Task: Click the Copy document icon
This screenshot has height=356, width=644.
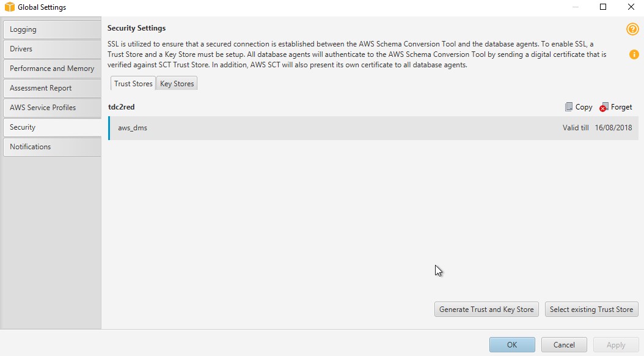Action: click(x=569, y=107)
